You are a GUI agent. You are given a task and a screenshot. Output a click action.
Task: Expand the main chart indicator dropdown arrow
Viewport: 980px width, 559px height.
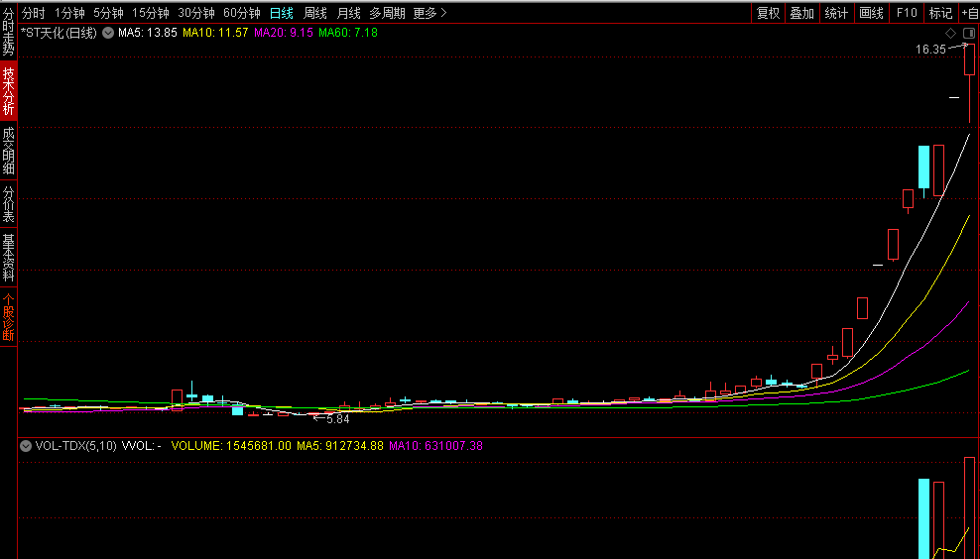click(108, 33)
